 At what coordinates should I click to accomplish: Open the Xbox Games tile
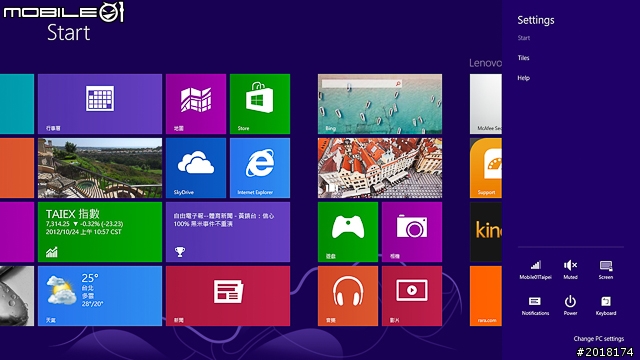point(348,232)
